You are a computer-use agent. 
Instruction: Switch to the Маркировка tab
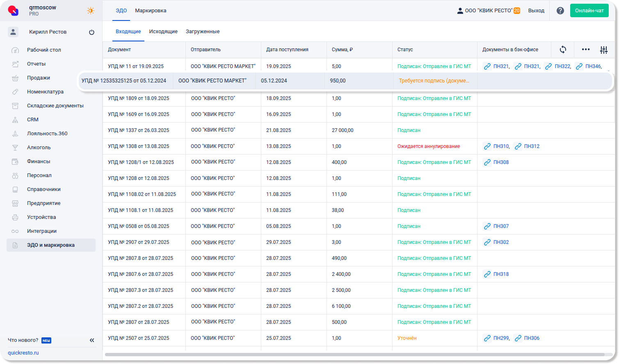pos(151,11)
